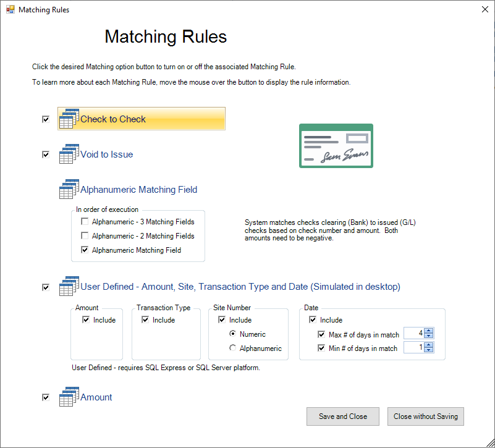The width and height of the screenshot is (495, 448).
Task: Increase min number of days in match
Action: [x=428, y=345]
